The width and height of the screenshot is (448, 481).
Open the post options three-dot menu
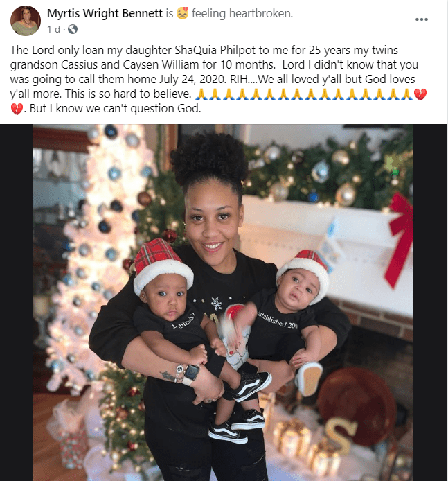click(421, 19)
